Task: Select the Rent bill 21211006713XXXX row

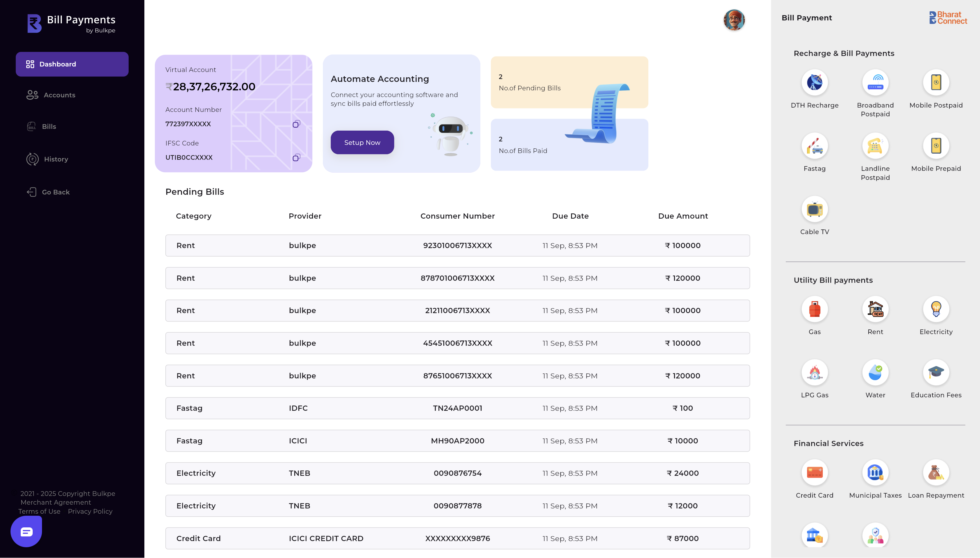Action: click(x=457, y=311)
